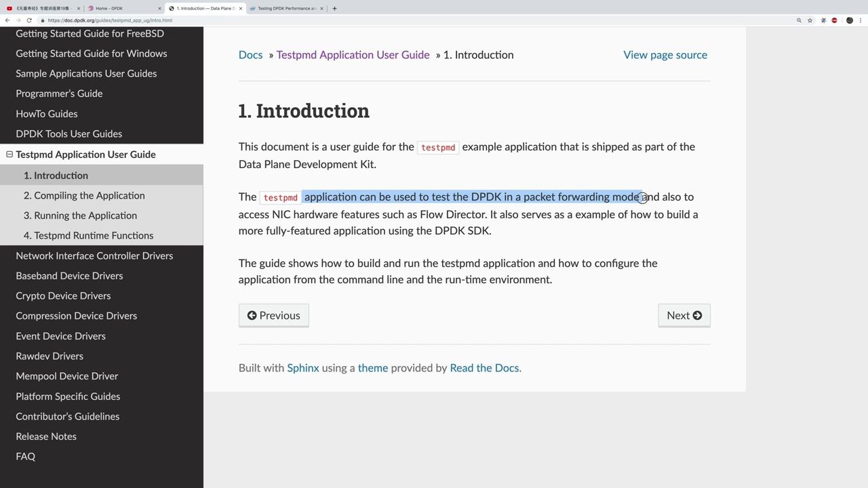Click View page source
868x488 pixels.
(665, 55)
